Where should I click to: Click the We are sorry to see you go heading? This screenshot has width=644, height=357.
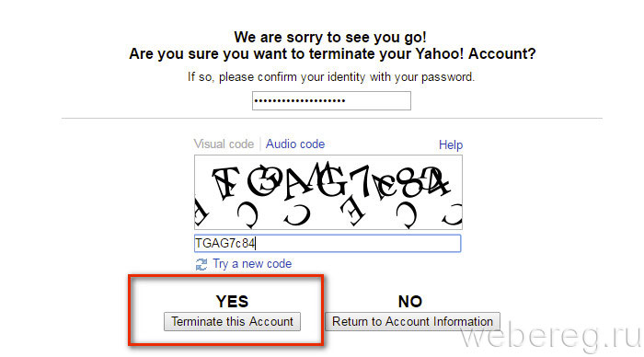(330, 38)
